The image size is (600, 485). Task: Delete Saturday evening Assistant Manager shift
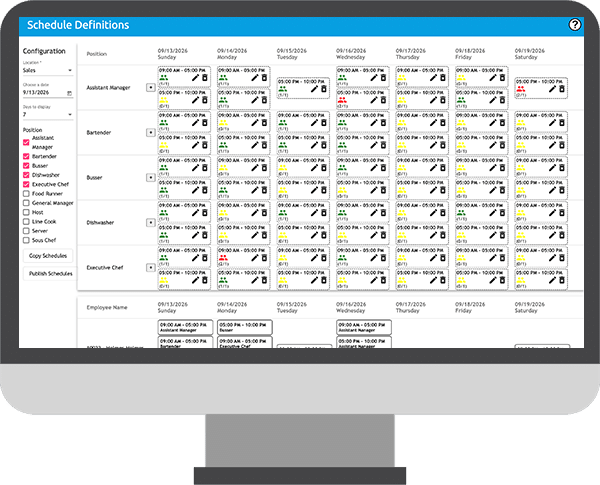click(562, 89)
